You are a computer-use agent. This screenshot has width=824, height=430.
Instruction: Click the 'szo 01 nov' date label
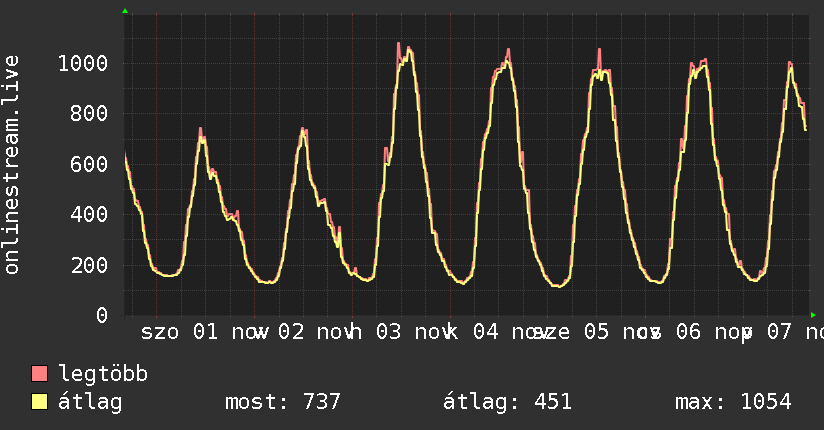(204, 332)
